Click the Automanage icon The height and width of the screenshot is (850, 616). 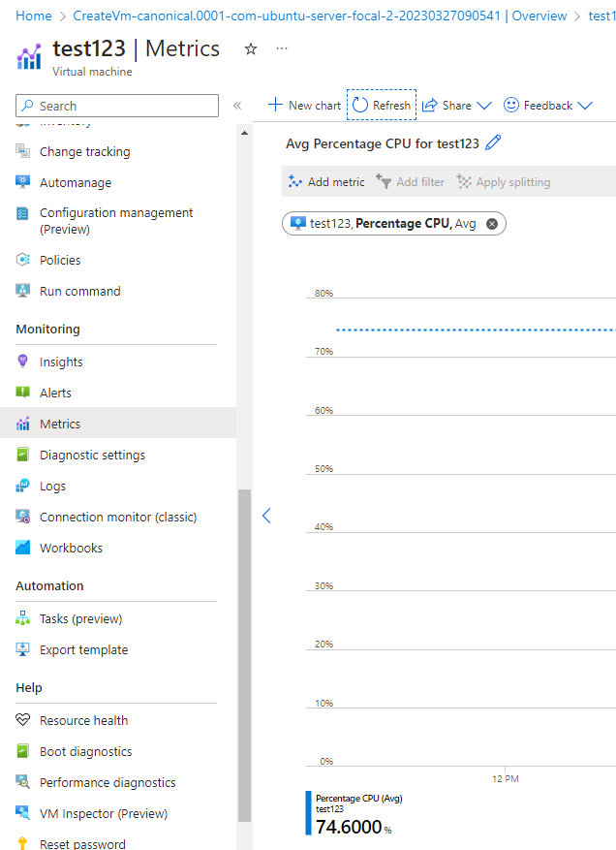click(x=22, y=182)
